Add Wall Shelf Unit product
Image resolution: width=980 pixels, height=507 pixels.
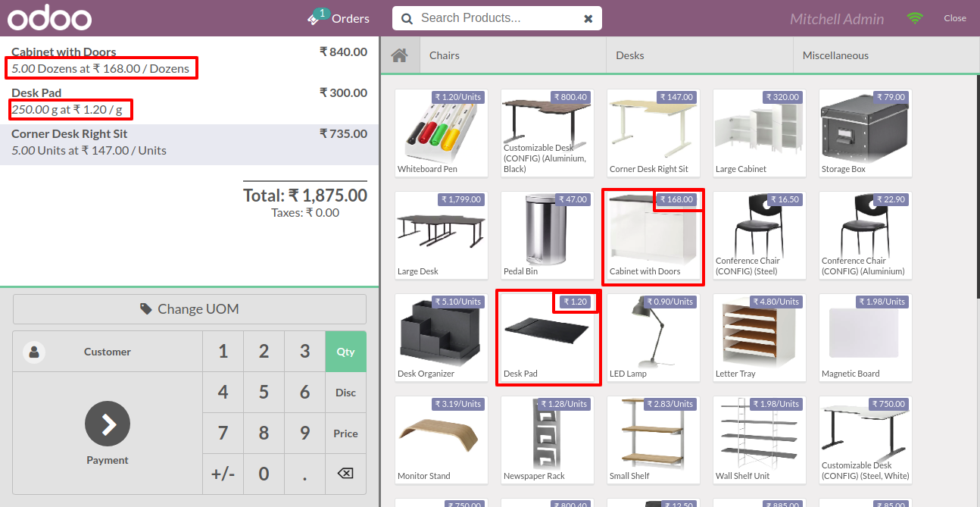pos(760,440)
